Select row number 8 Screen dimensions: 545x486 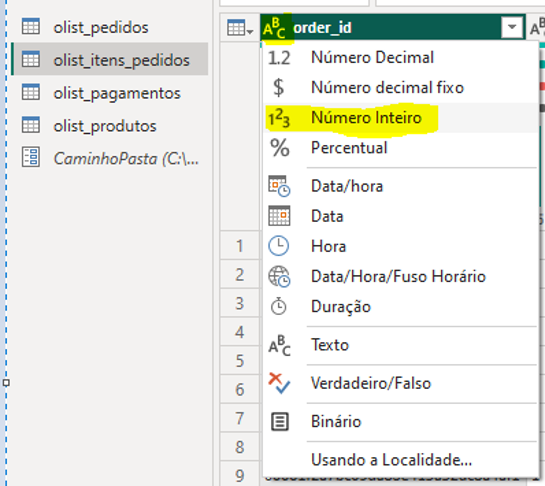tap(240, 447)
